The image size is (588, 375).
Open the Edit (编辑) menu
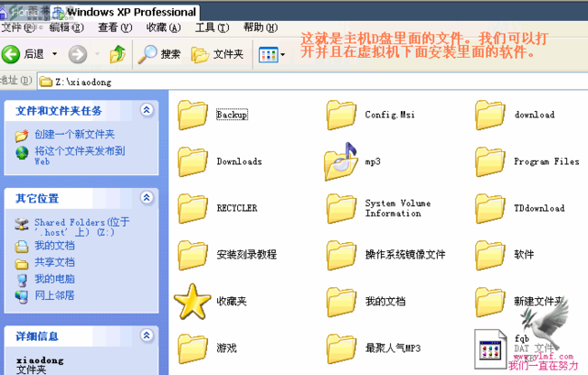[x=66, y=27]
